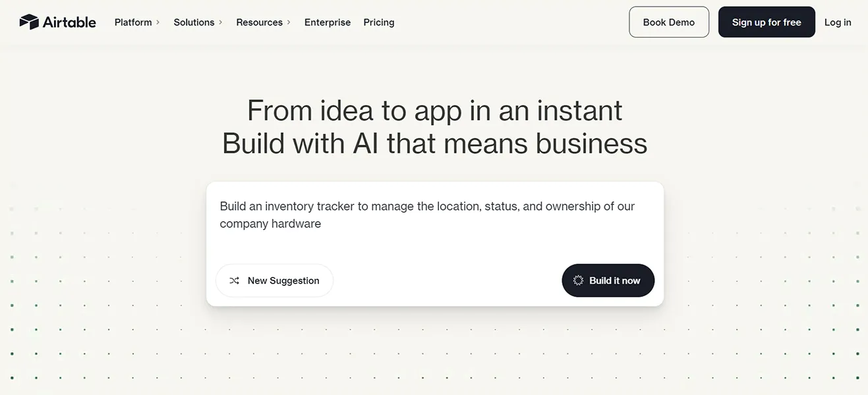The image size is (868, 395).
Task: Click the AI sparkle icon on Build it now
Action: point(577,280)
